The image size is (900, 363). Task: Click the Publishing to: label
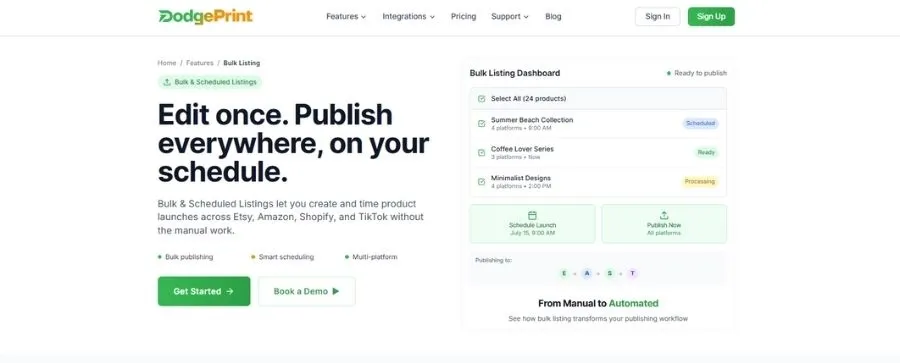coord(493,260)
